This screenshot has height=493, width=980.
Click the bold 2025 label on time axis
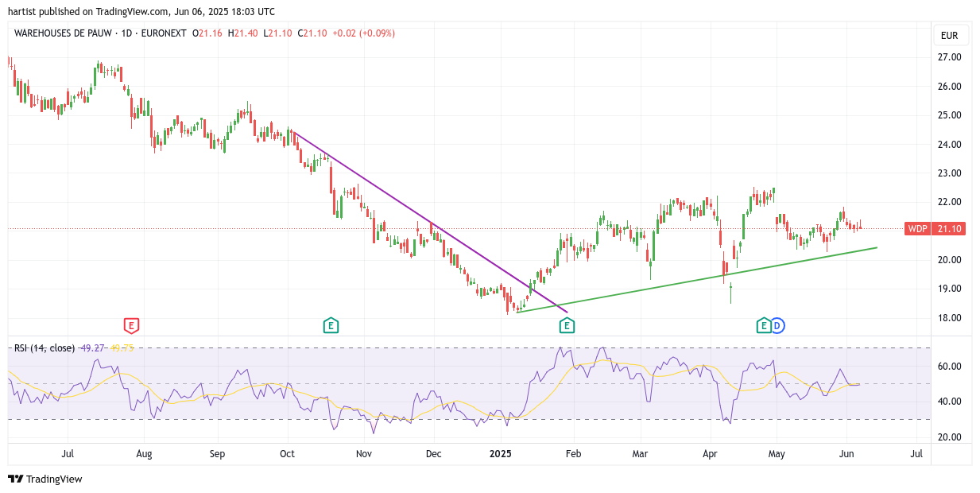(501, 454)
